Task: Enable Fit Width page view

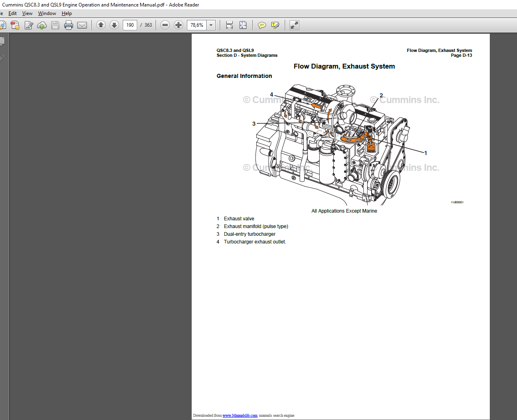Action: pos(229,25)
